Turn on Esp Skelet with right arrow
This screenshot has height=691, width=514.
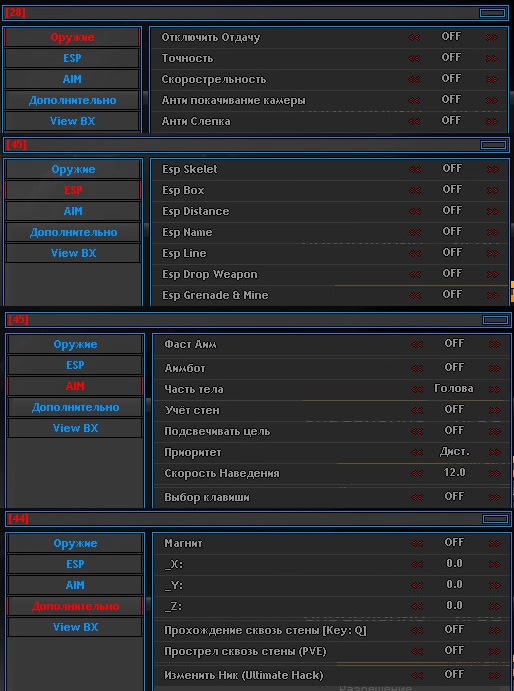492,169
